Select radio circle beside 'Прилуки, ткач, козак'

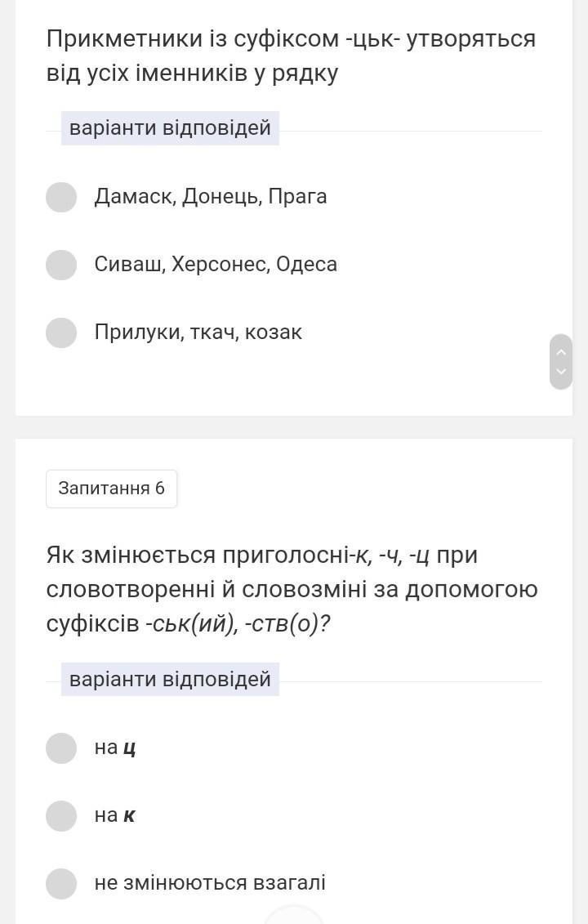pos(61,333)
